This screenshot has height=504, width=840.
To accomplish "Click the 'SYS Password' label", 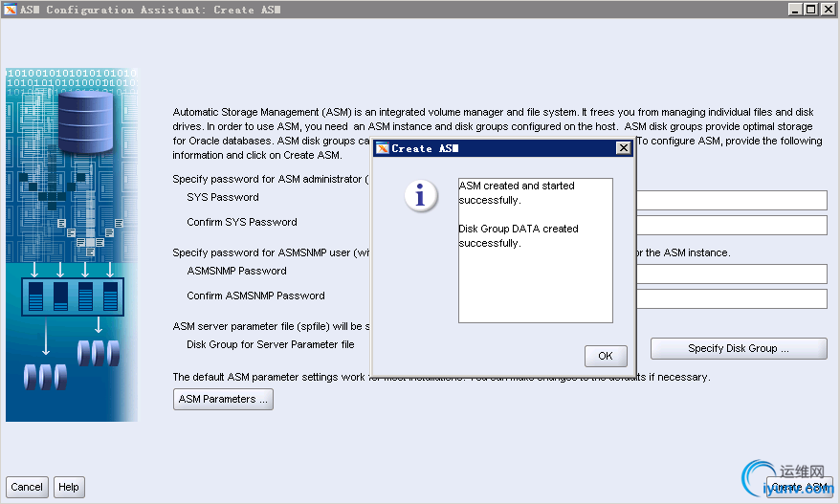I will [223, 197].
